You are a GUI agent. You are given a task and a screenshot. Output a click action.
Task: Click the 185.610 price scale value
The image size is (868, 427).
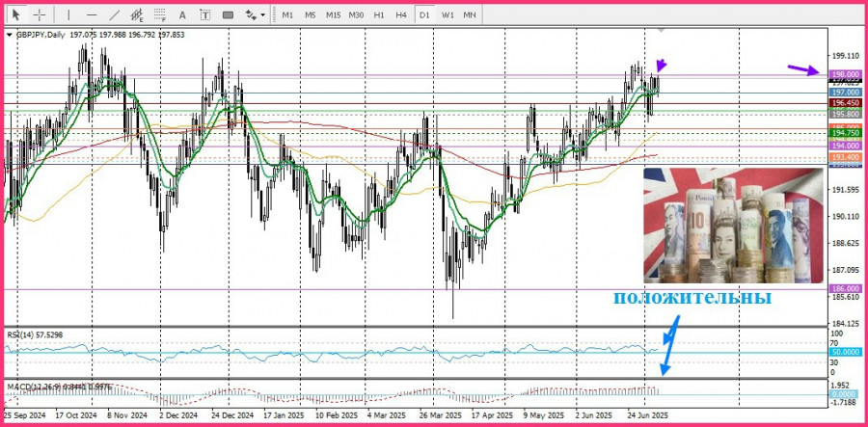click(845, 297)
